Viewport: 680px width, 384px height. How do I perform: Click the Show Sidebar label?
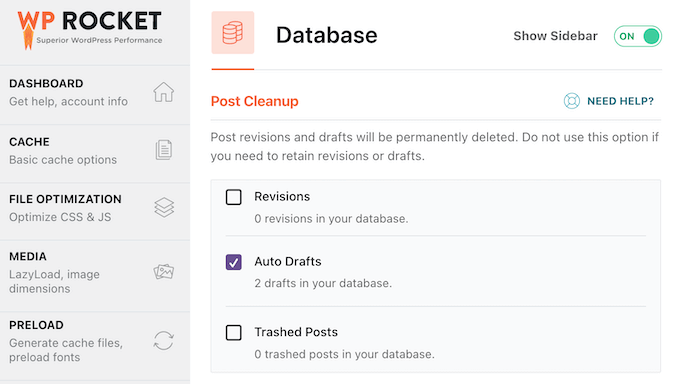[x=555, y=36]
